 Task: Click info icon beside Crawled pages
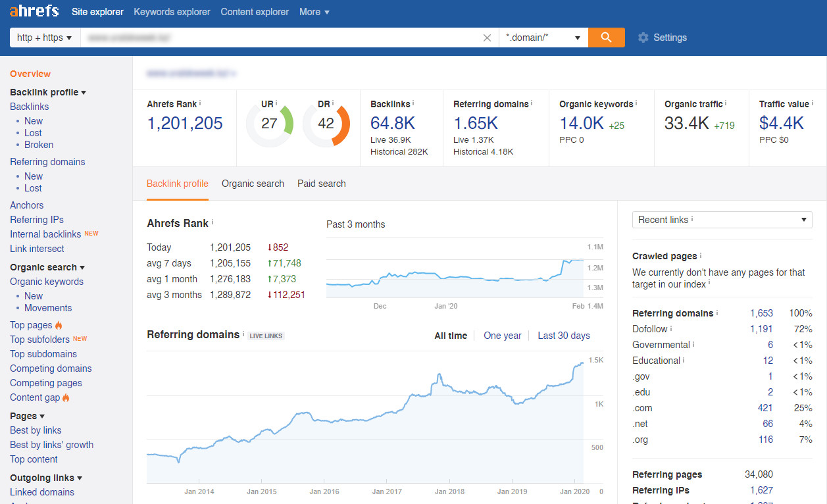(701, 255)
